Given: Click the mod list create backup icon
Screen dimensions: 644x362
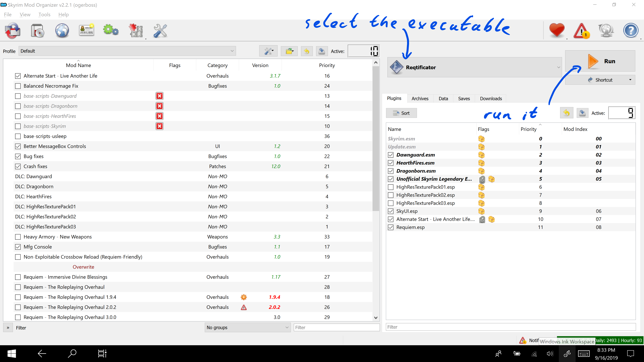Looking at the screenshot, I should 322,51.
